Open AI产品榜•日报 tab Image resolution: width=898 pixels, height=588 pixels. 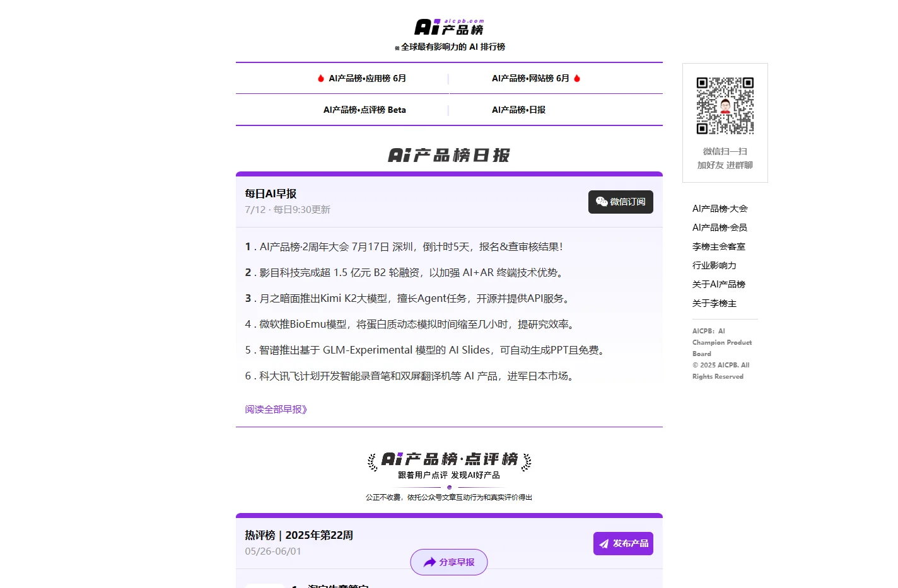click(x=518, y=110)
